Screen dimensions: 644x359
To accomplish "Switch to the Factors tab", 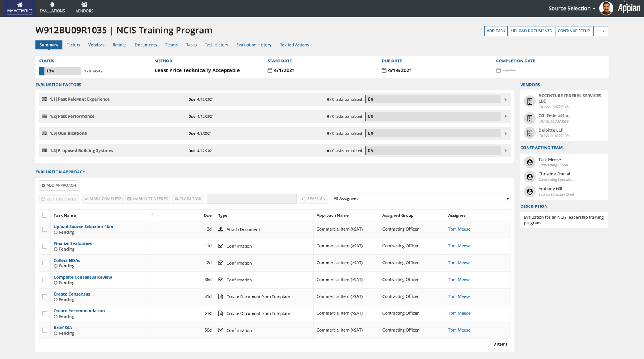I will pos(73,45).
